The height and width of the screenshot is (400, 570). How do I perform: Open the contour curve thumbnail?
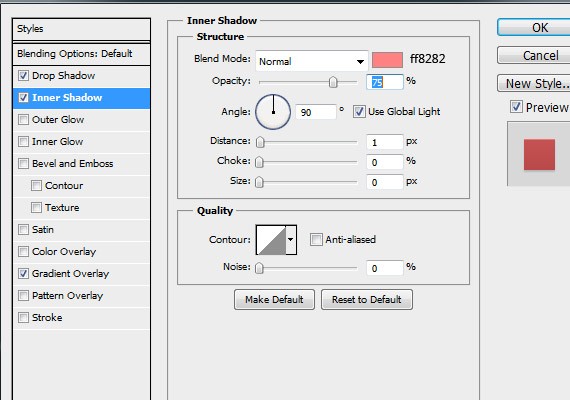click(271, 240)
